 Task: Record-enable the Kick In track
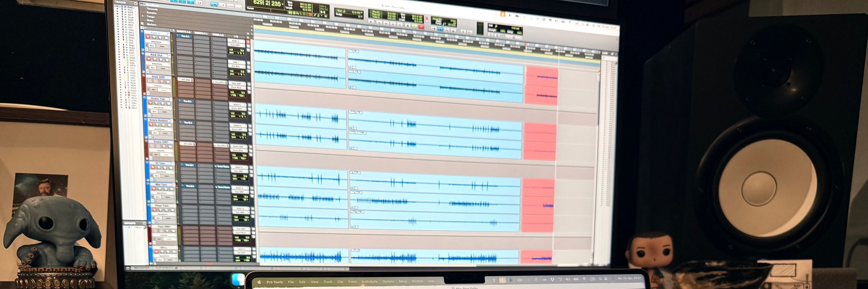click(148, 37)
